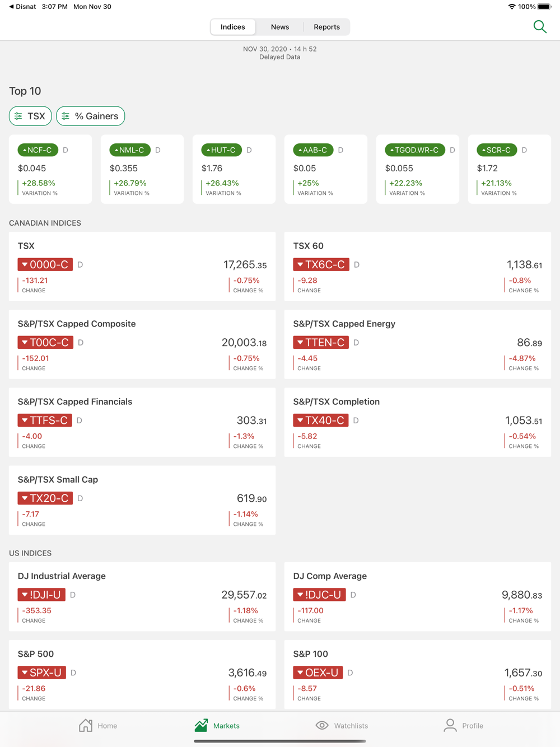Click DJ Comp Average title
Viewport: 560px width, 747px height.
330,576
